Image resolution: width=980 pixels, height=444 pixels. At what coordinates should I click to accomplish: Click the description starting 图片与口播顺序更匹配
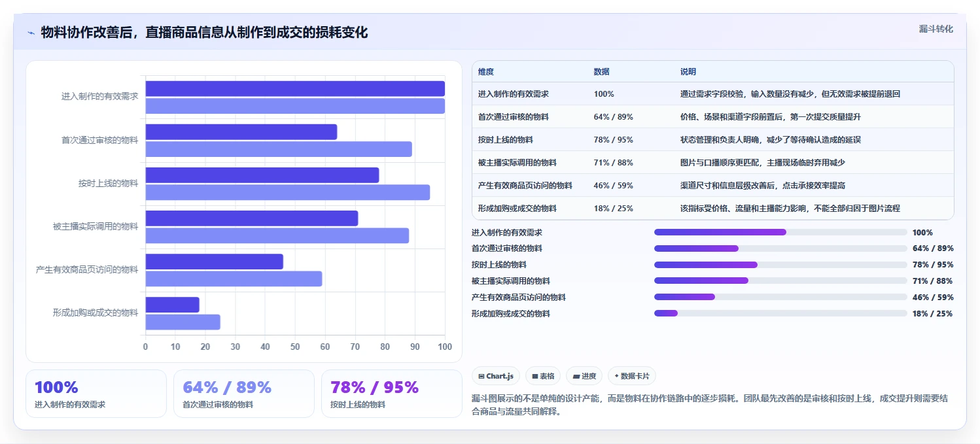coord(763,163)
